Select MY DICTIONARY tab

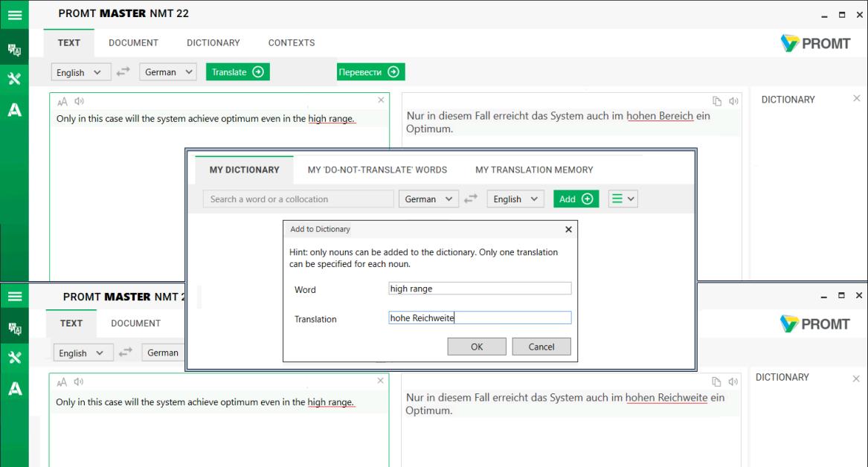(x=244, y=170)
